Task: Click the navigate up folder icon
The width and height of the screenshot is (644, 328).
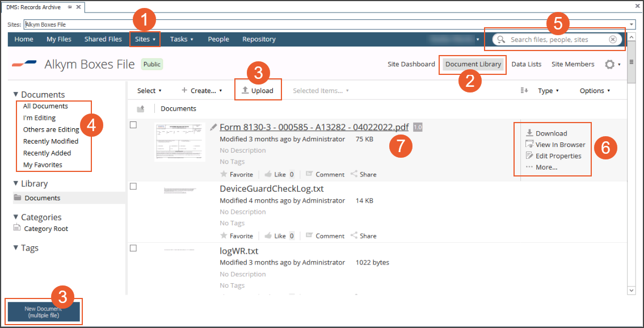Action: [x=141, y=109]
